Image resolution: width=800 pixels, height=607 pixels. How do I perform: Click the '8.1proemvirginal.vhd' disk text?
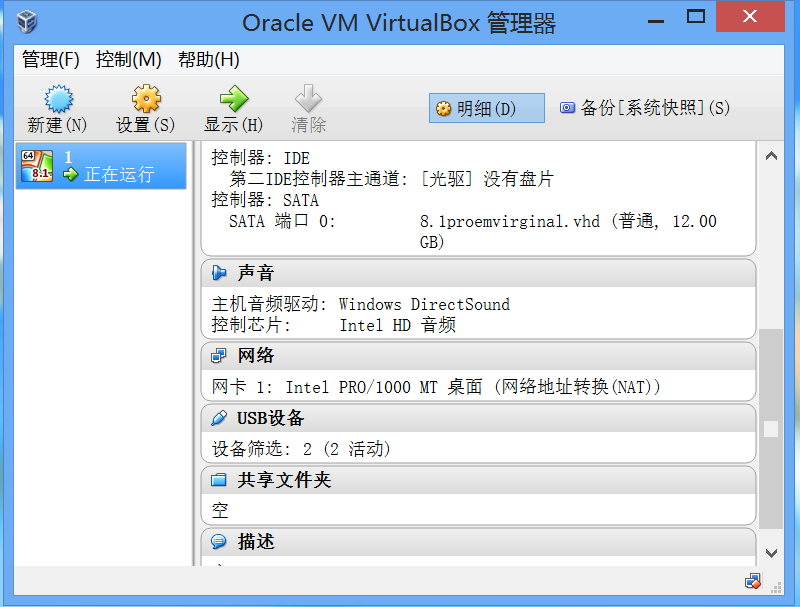coord(509,221)
